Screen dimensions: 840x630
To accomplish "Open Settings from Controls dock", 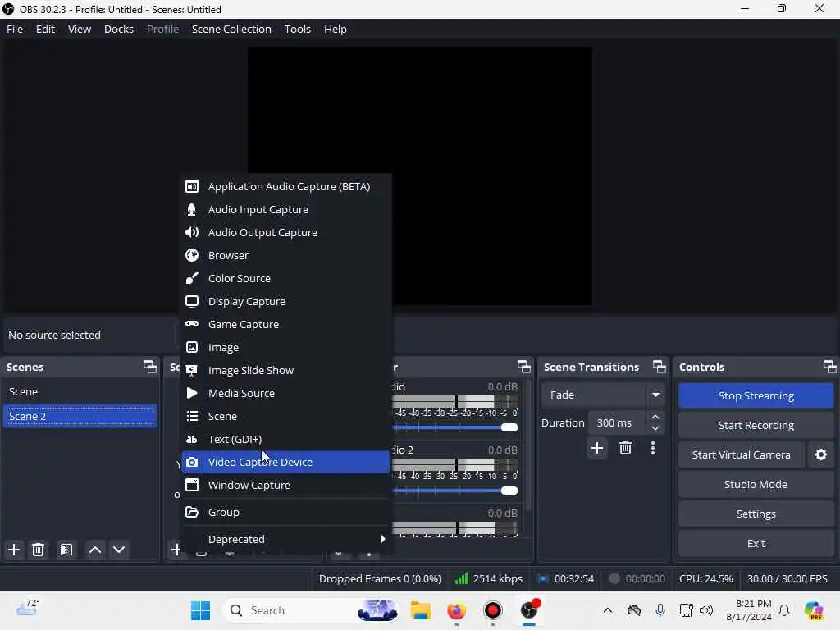I will click(756, 514).
